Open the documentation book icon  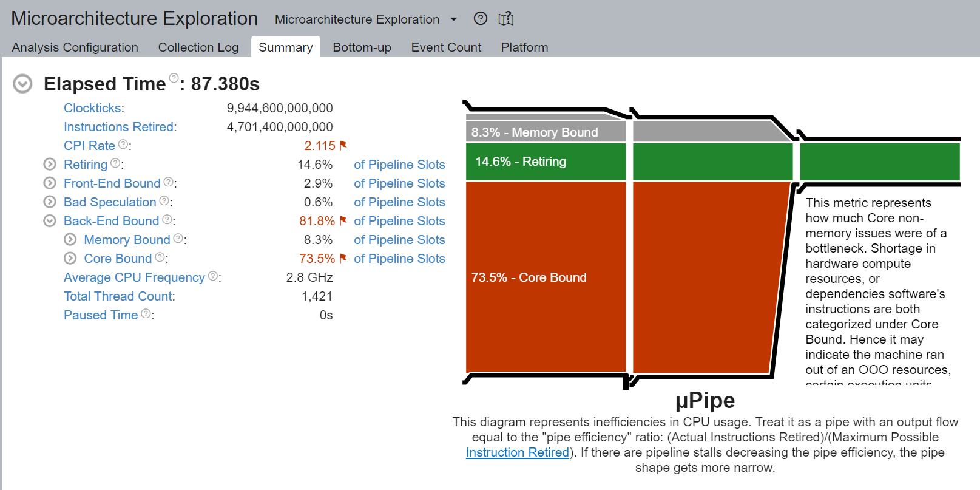(x=505, y=19)
